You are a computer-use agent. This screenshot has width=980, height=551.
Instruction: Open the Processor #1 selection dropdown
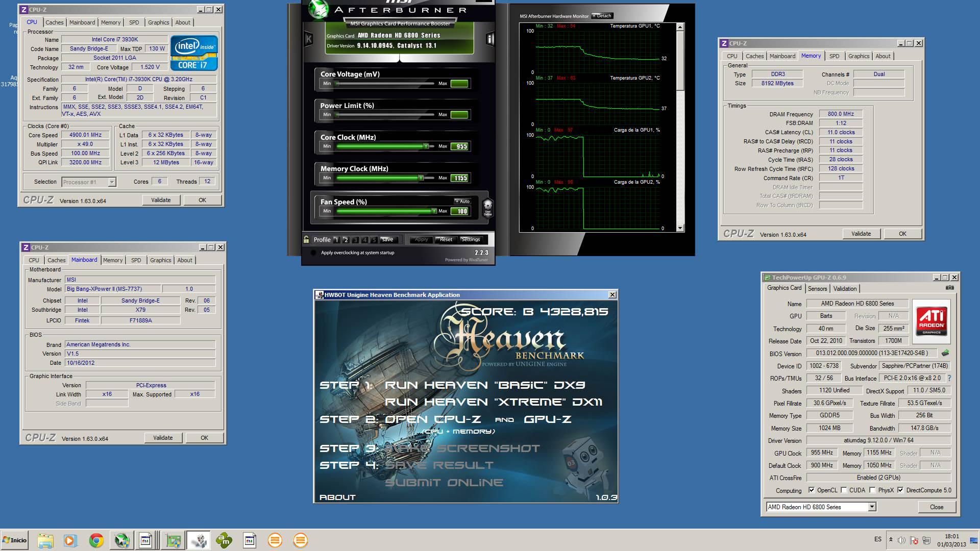coord(112,182)
